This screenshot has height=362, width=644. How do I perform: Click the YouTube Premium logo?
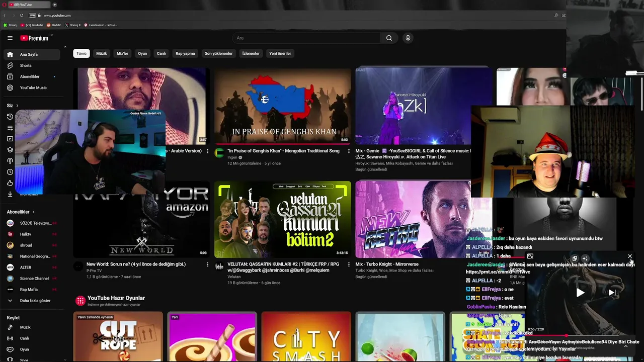(x=35, y=38)
